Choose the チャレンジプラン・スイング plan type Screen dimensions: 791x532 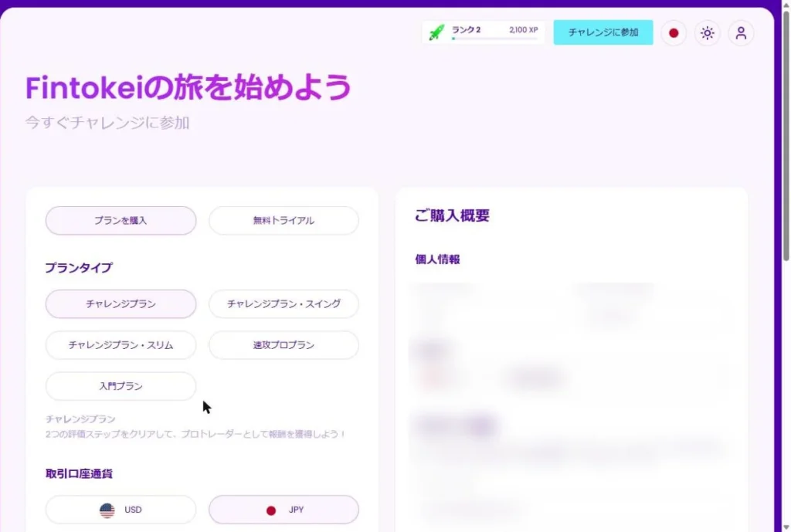(x=283, y=303)
